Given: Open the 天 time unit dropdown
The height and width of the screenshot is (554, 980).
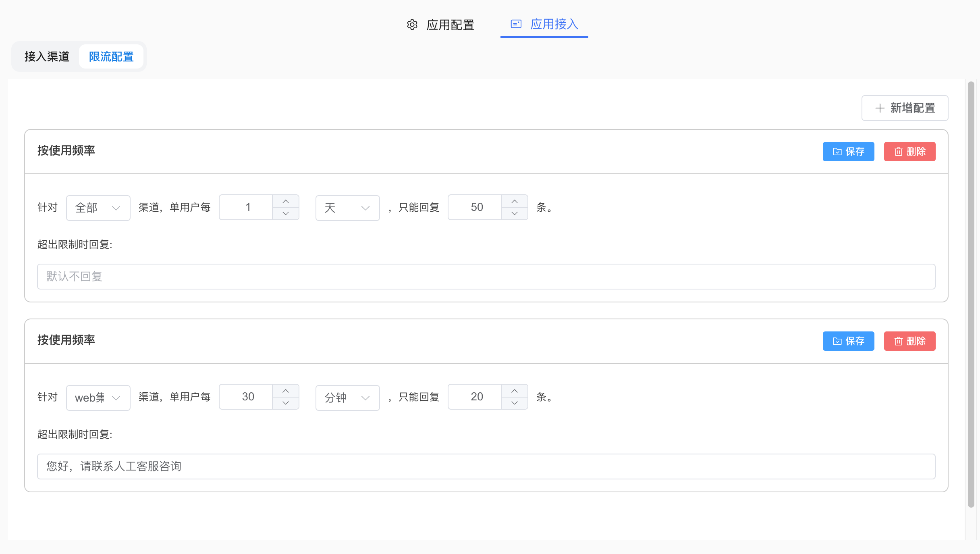Looking at the screenshot, I should [347, 208].
